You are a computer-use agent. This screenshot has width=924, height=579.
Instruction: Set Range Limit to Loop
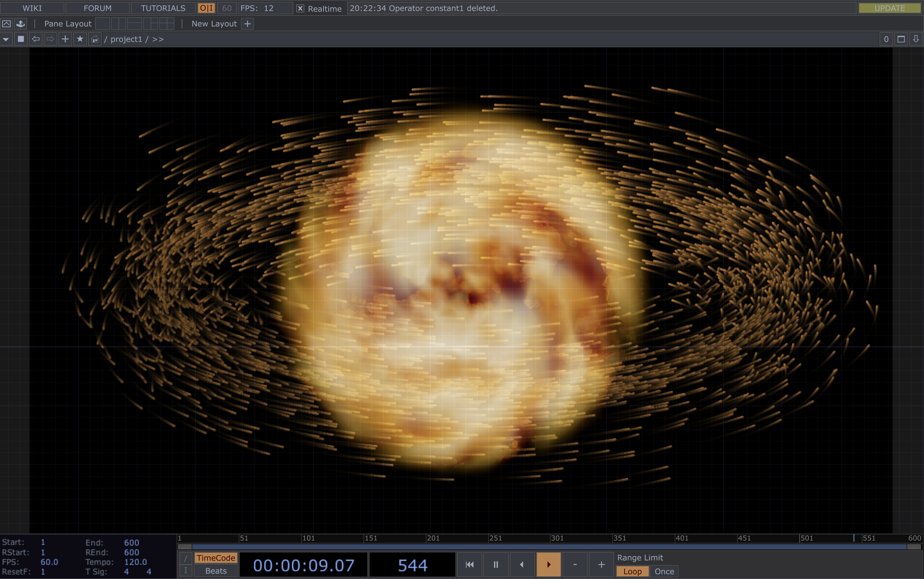coord(632,571)
